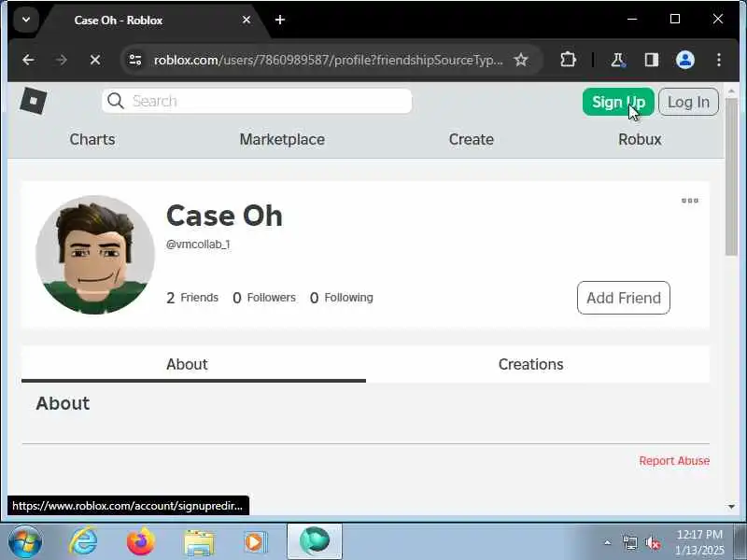The image size is (747, 560).
Task: Click the Case Oh display name
Action: pyautogui.click(x=224, y=216)
